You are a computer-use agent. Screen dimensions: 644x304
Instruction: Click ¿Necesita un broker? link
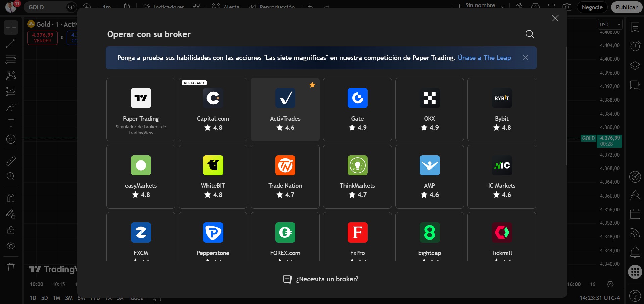click(x=321, y=279)
